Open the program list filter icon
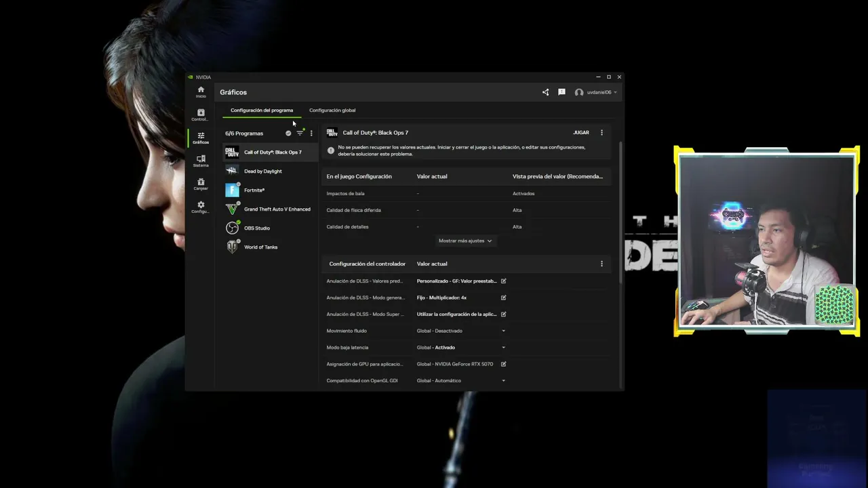The width and height of the screenshot is (868, 488). tap(300, 133)
